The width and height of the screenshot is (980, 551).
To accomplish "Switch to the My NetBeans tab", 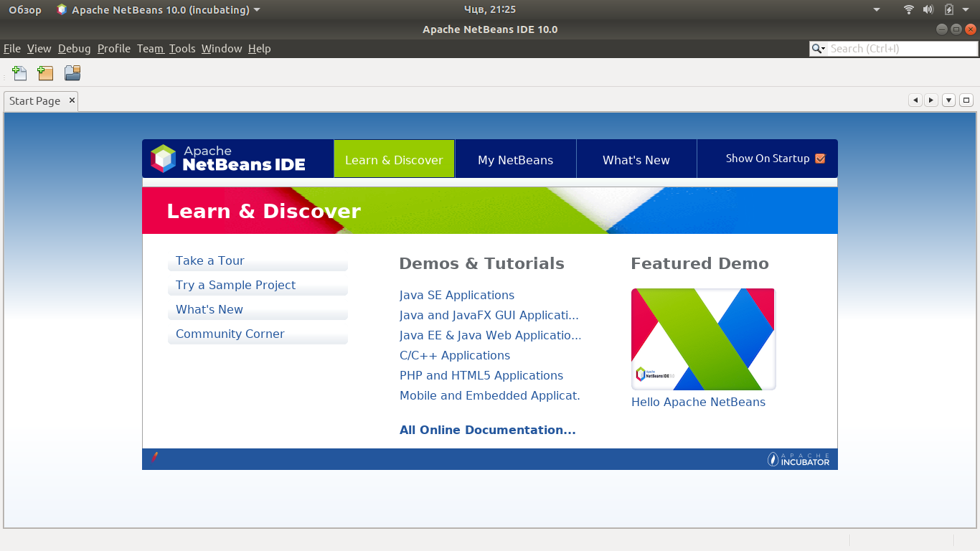I will tap(516, 159).
